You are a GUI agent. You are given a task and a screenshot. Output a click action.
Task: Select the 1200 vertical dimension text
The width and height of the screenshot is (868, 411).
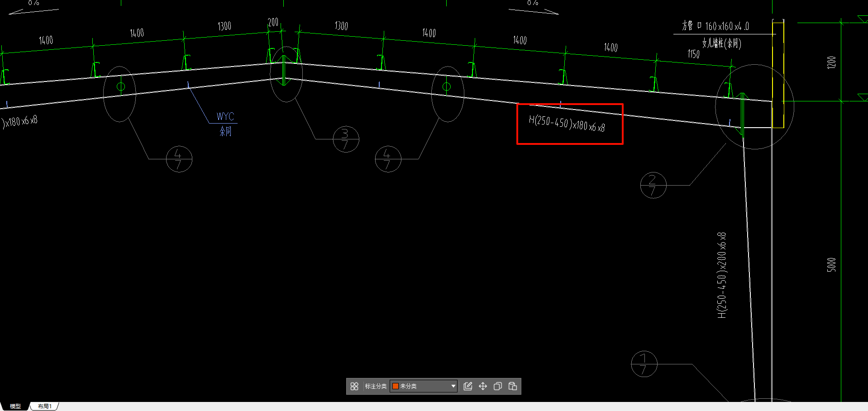(x=831, y=62)
